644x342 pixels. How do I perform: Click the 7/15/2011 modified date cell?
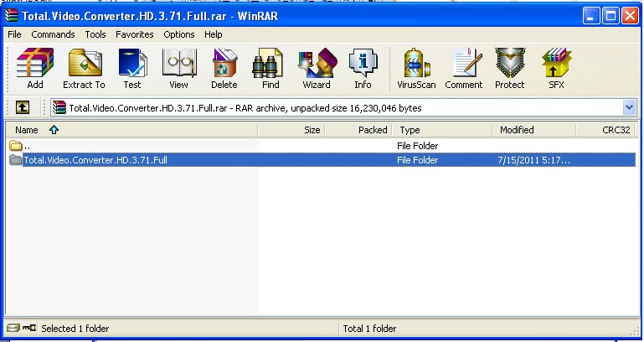click(x=533, y=160)
